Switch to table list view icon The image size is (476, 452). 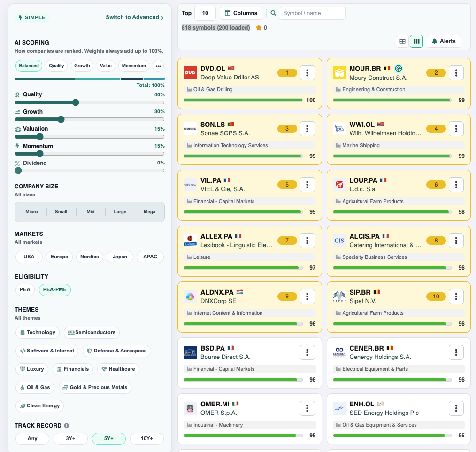(402, 41)
